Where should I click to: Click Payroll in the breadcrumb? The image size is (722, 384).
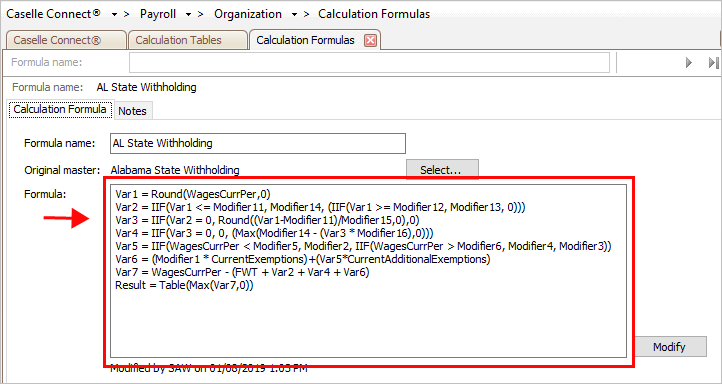point(158,14)
